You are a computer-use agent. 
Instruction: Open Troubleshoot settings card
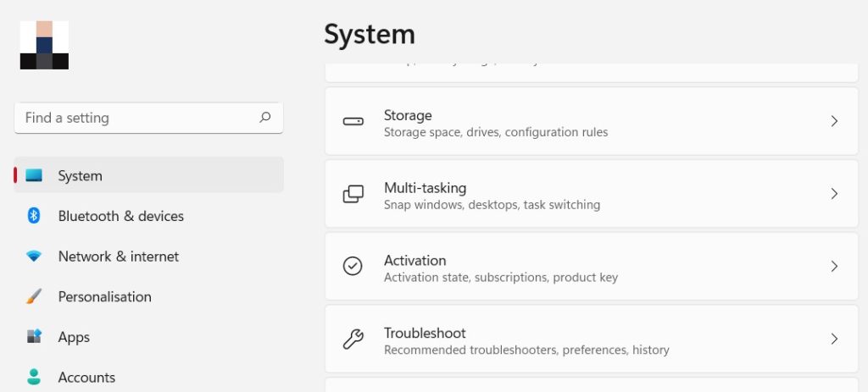coord(591,339)
